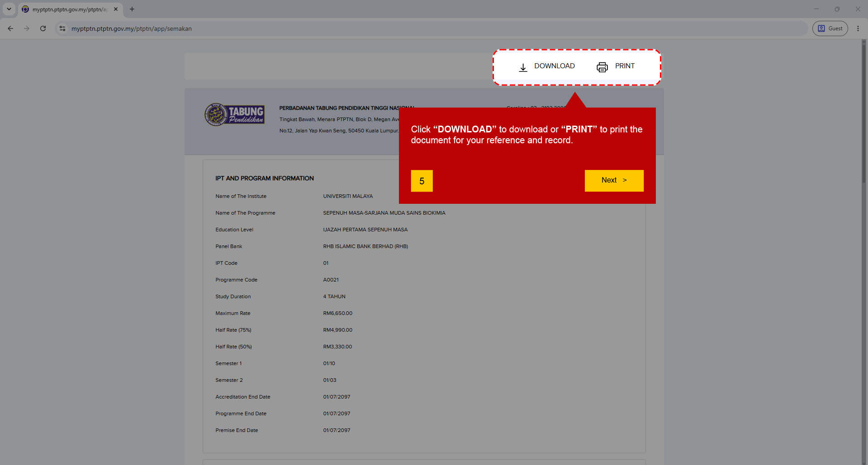Click 'SEPENUH MASA-SARJANA MUDA SAINS BIOKIMIA' text
The width and height of the screenshot is (868, 465).
pyautogui.click(x=384, y=213)
